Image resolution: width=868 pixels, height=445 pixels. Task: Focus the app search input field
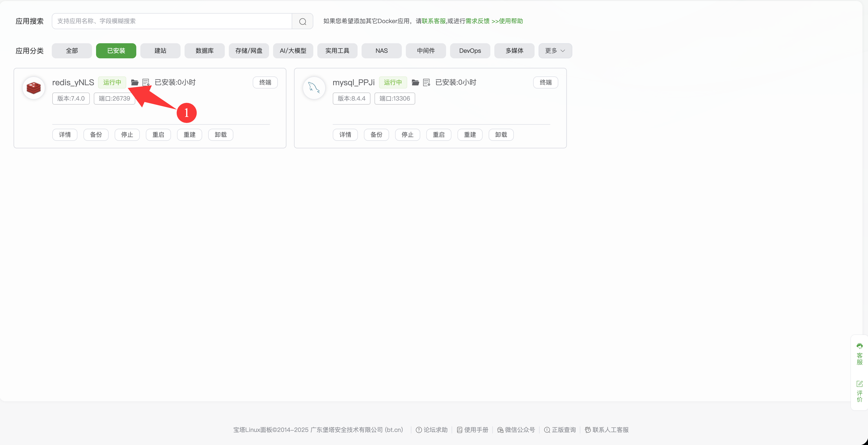(172, 21)
